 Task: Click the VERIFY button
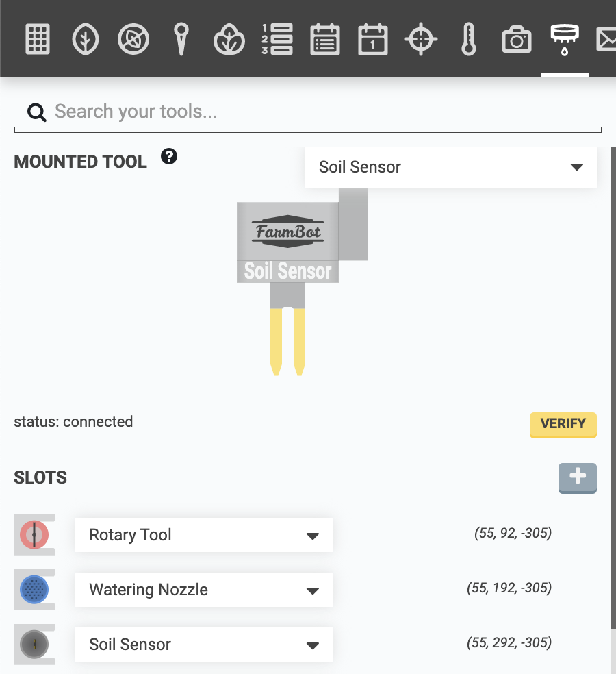563,425
